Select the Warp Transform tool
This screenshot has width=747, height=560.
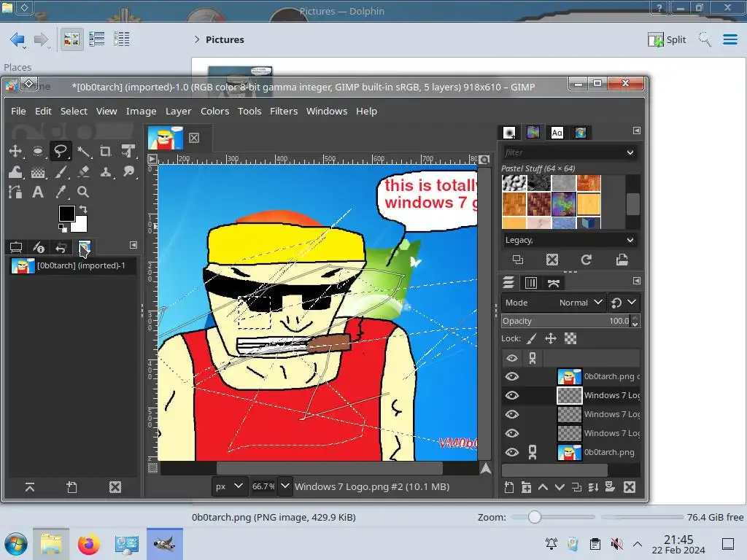(x=15, y=172)
